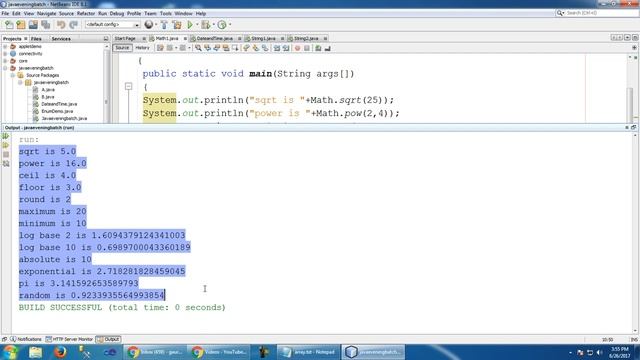Click the editor Find Selection magnifier icon
640x360 pixels.
point(198,48)
